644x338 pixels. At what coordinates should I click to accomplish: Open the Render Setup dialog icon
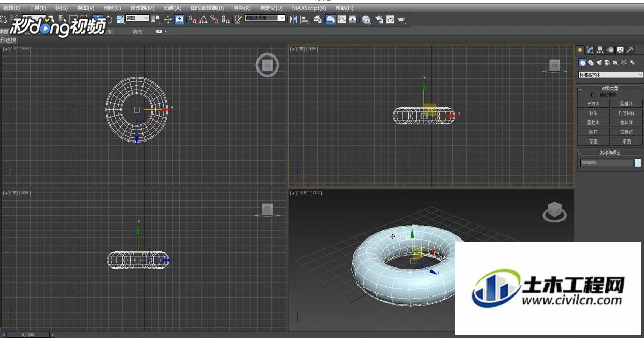click(379, 19)
